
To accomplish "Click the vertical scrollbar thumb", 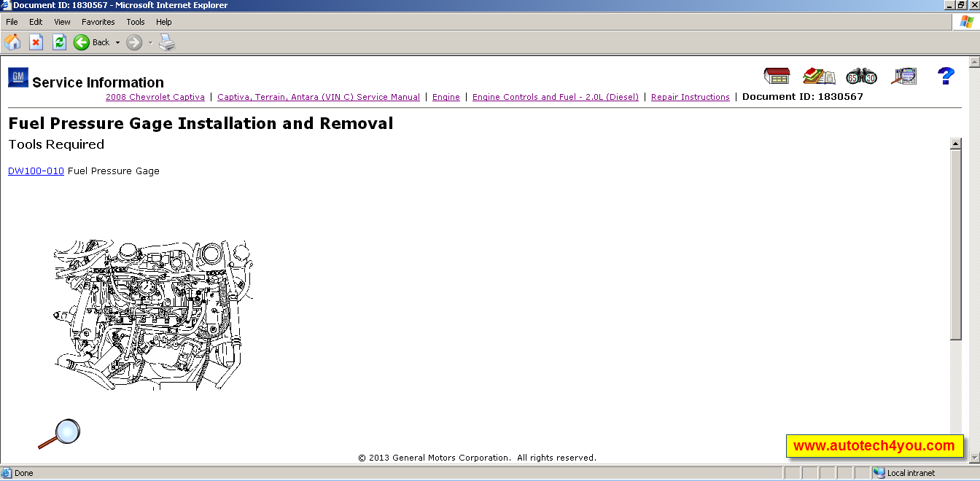I will (x=956, y=245).
